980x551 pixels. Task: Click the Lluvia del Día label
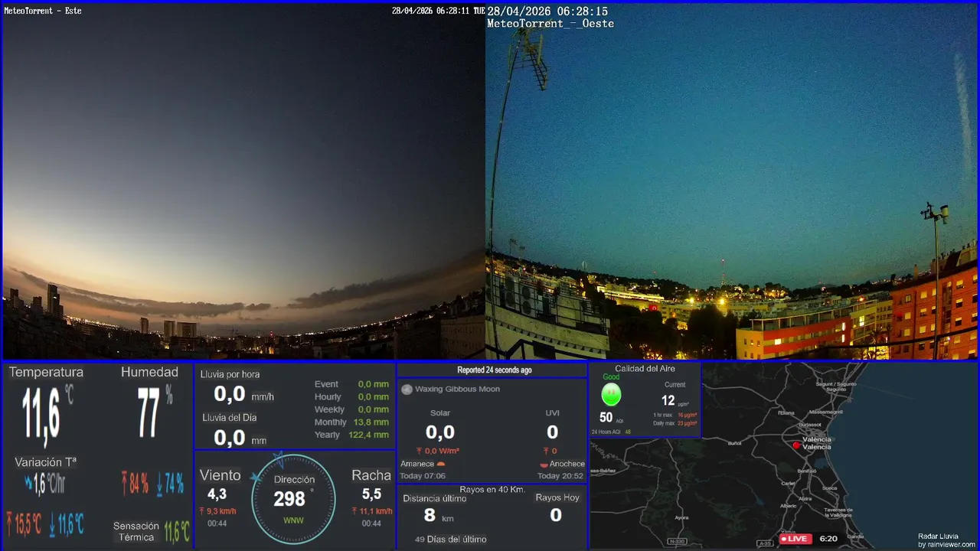click(x=230, y=418)
